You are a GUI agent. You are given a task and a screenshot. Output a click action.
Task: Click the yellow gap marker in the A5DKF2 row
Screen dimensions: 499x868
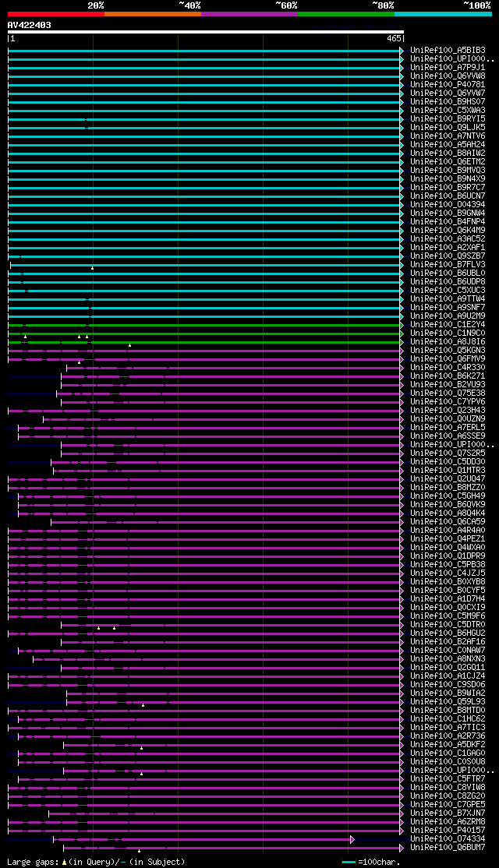[141, 749]
